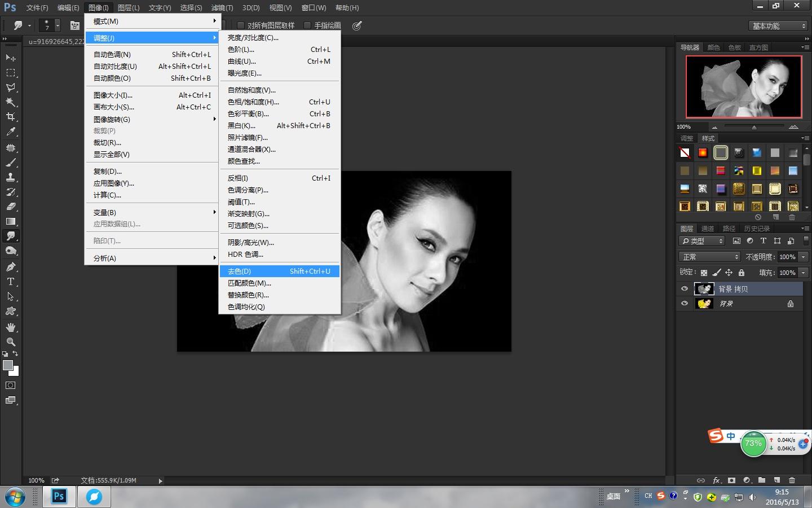Click lock transparent pixels icon
This screenshot has height=508, width=812.
[704, 273]
